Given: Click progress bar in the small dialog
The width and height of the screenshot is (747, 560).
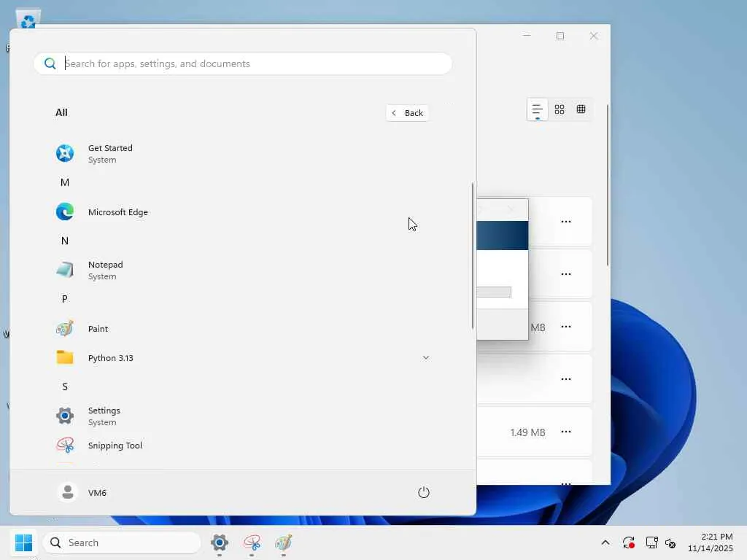Looking at the screenshot, I should point(494,292).
